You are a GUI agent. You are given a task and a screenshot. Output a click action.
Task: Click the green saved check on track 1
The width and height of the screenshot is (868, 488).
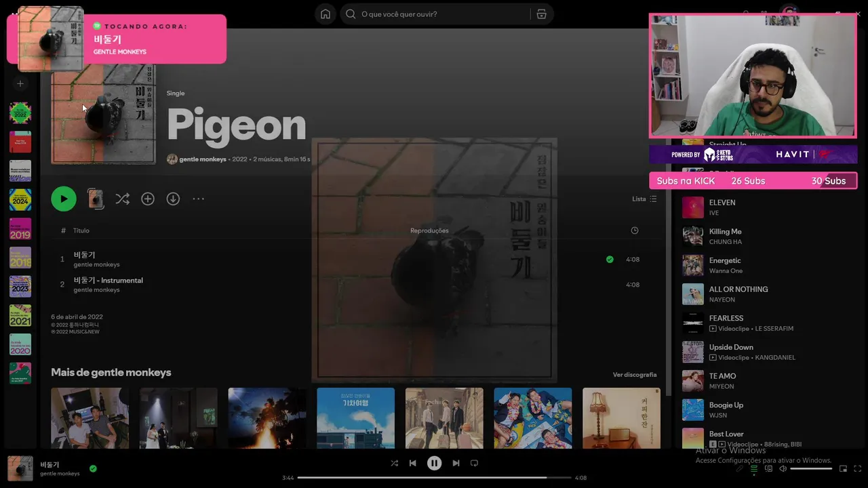(x=610, y=259)
